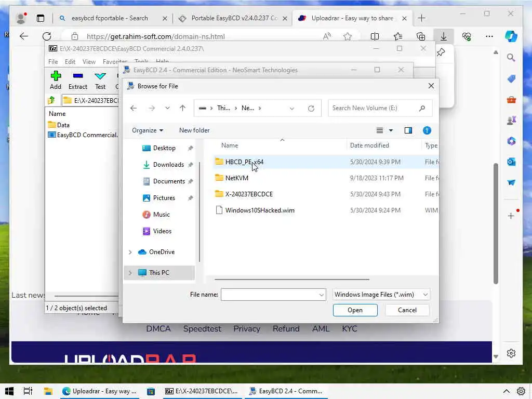The height and width of the screenshot is (399, 532).
Task: Click the Add button in 7-Zip toolbar
Action: tap(56, 81)
